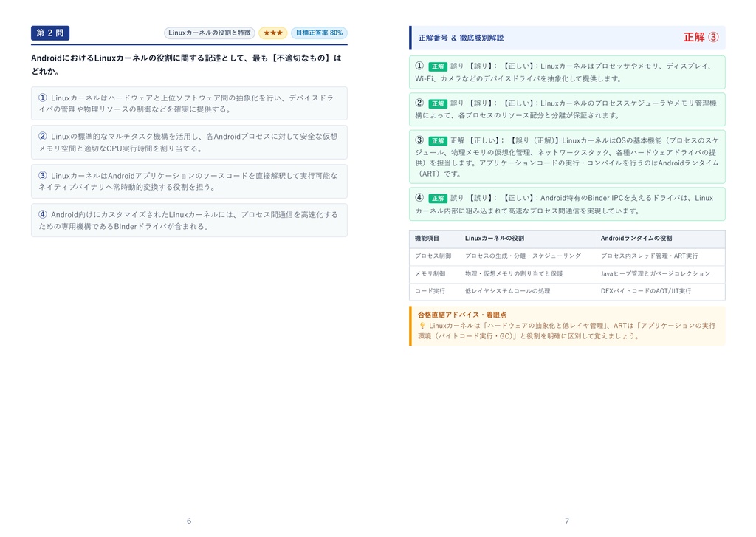Select answer choice about デバイスドライバの管理や物理リソースの制御
The image size is (756, 537).
coord(189,103)
